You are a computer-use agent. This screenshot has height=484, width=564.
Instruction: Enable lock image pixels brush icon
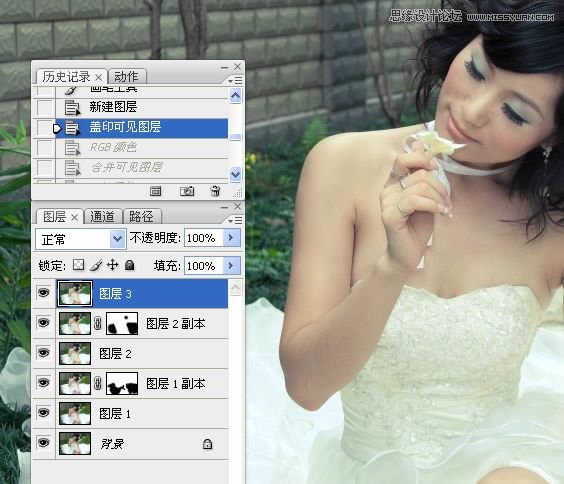click(x=96, y=265)
